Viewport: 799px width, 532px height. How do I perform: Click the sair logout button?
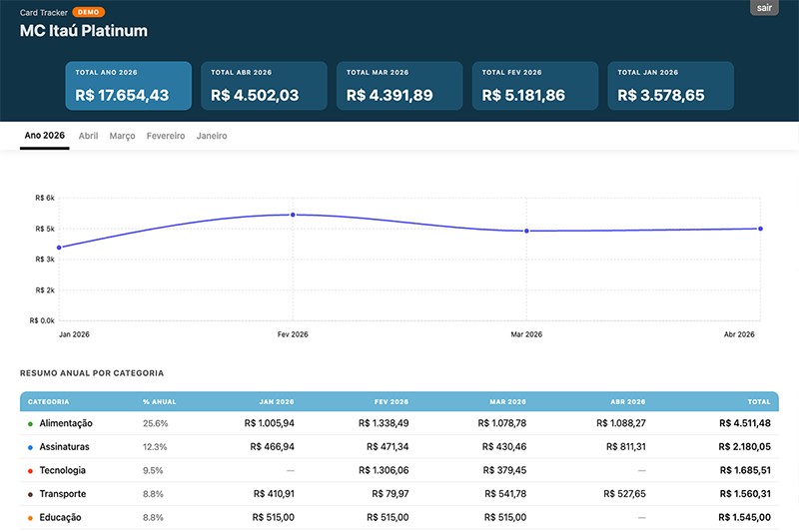[x=764, y=8]
